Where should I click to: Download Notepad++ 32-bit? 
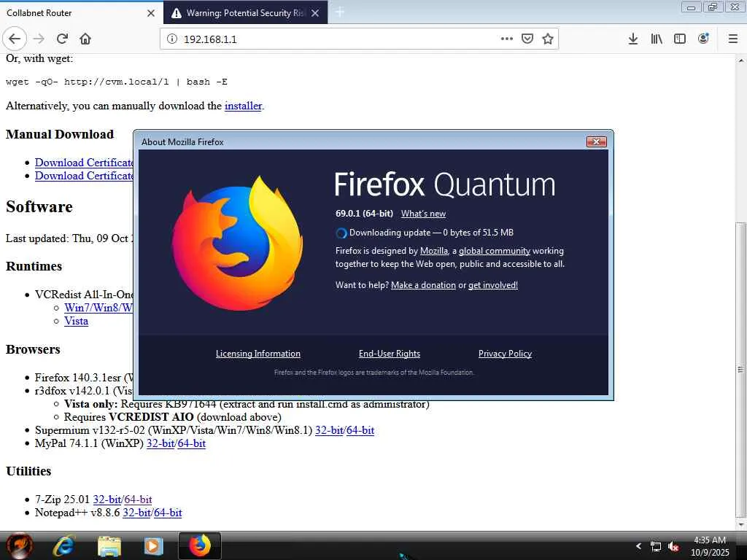point(136,513)
